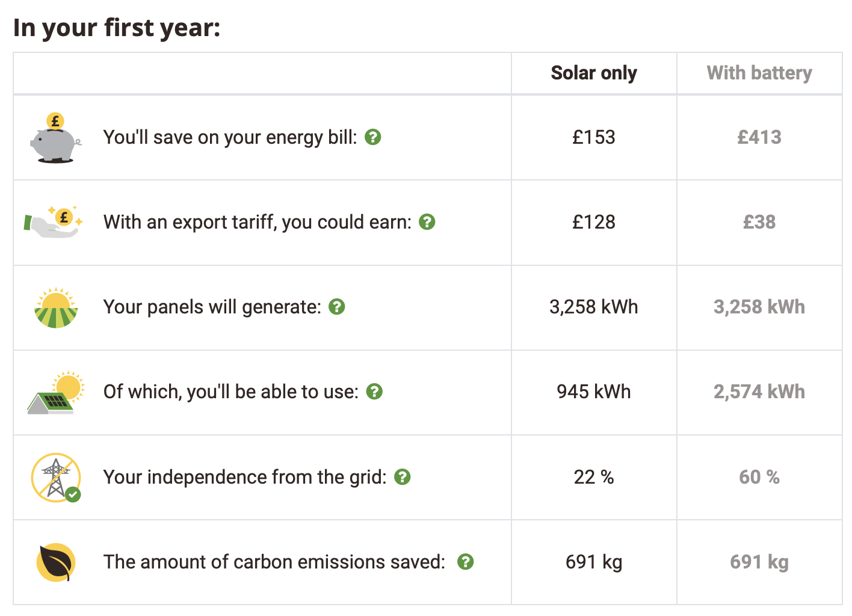Open help icon beside export tariff earnings

[427, 222]
